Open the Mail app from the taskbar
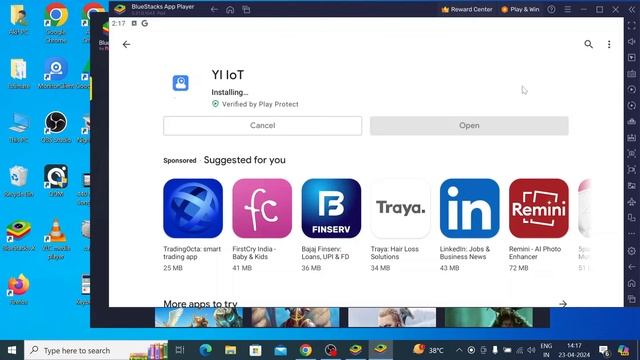The height and width of the screenshot is (360, 640). coord(280,350)
